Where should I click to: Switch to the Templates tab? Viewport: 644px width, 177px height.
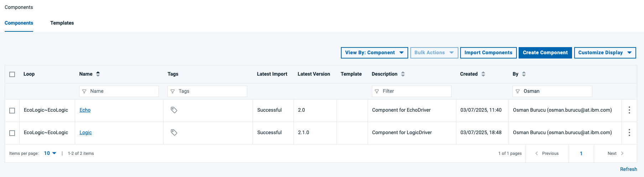pos(62,23)
